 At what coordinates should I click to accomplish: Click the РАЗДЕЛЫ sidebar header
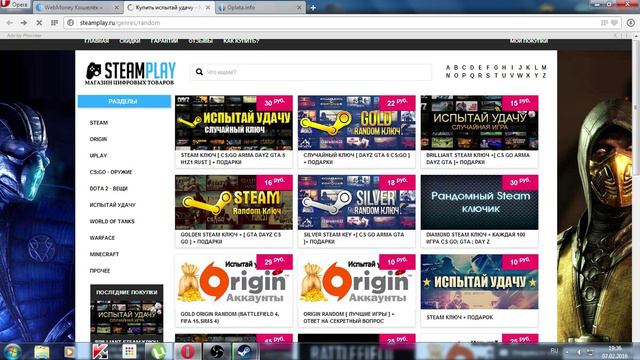pos(124,101)
